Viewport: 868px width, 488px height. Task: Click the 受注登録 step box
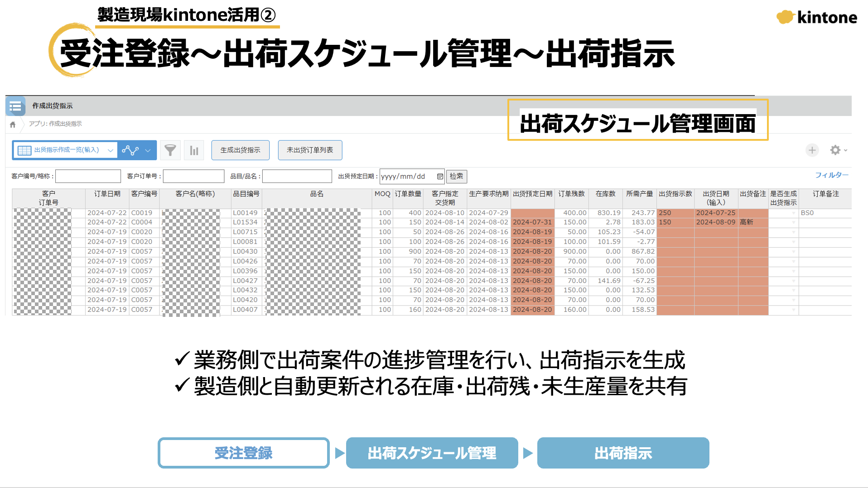tap(244, 453)
